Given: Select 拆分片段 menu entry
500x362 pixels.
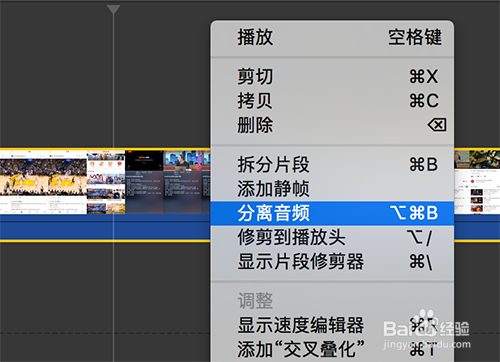Looking at the screenshot, I should [332, 164].
